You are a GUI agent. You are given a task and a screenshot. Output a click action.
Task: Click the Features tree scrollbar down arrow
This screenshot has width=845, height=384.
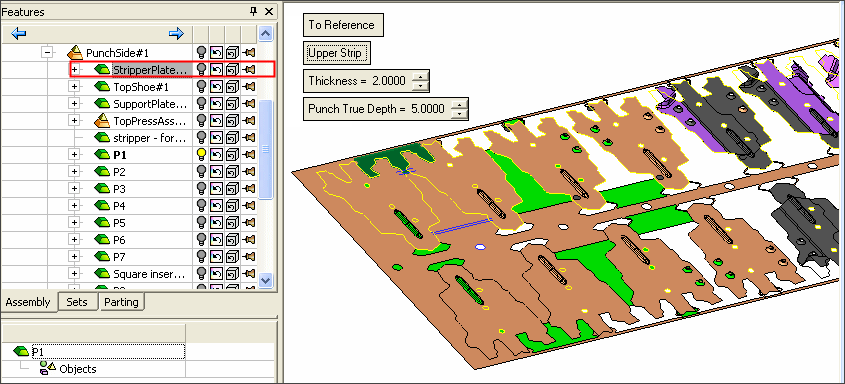(x=266, y=279)
